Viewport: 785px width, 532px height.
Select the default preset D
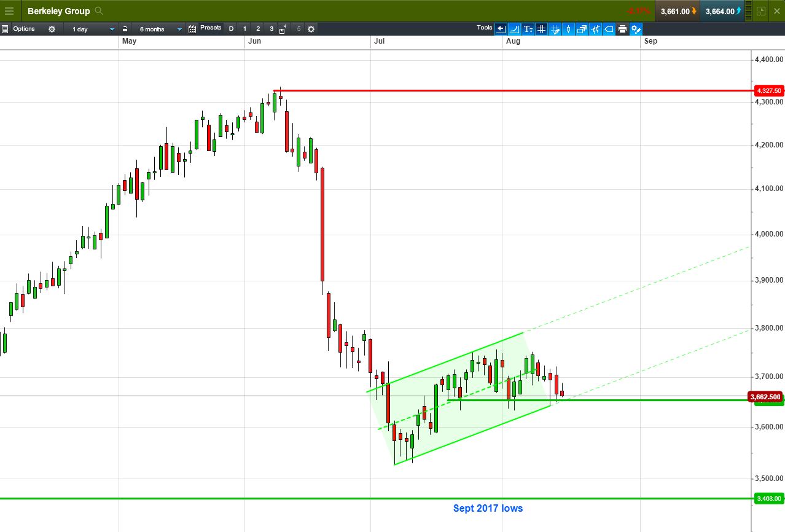click(x=231, y=29)
